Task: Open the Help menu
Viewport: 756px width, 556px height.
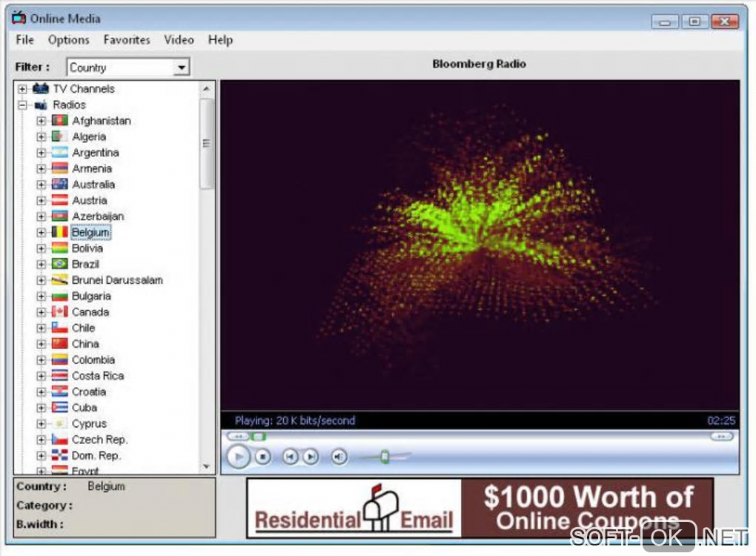Action: tap(220, 39)
